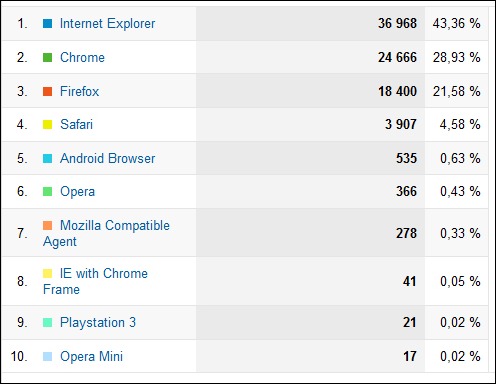The width and height of the screenshot is (496, 384).
Task: Open the Internet Explorer browser link
Action: (107, 24)
